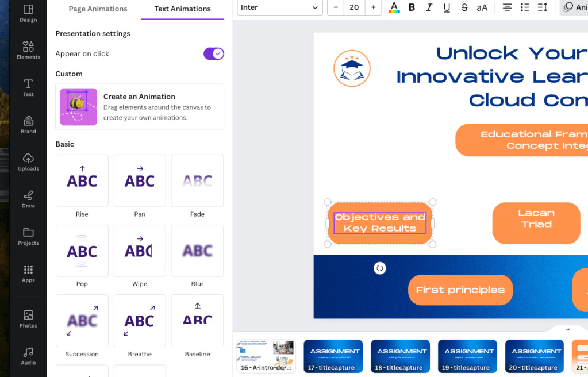
Task: Apply the Fade text animation
Action: click(197, 181)
